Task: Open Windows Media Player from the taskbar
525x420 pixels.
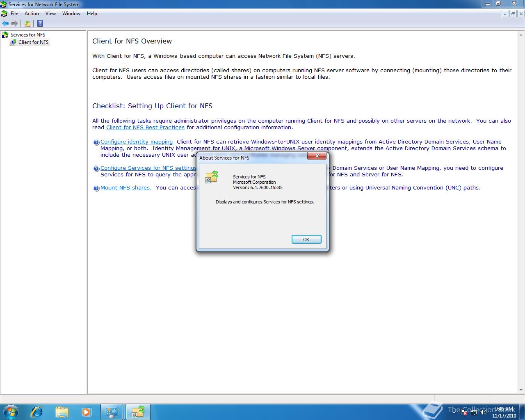Action: (87, 411)
